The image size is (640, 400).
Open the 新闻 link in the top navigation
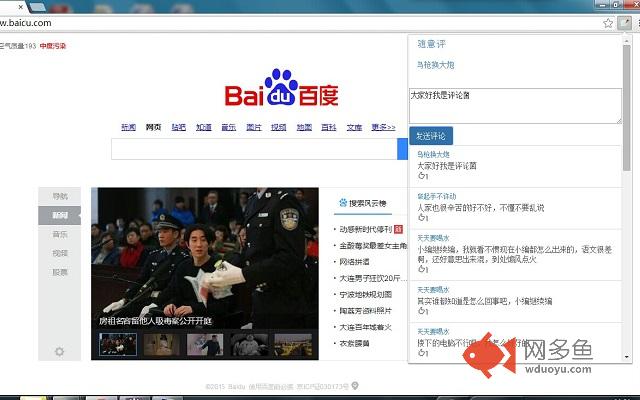[x=129, y=127]
